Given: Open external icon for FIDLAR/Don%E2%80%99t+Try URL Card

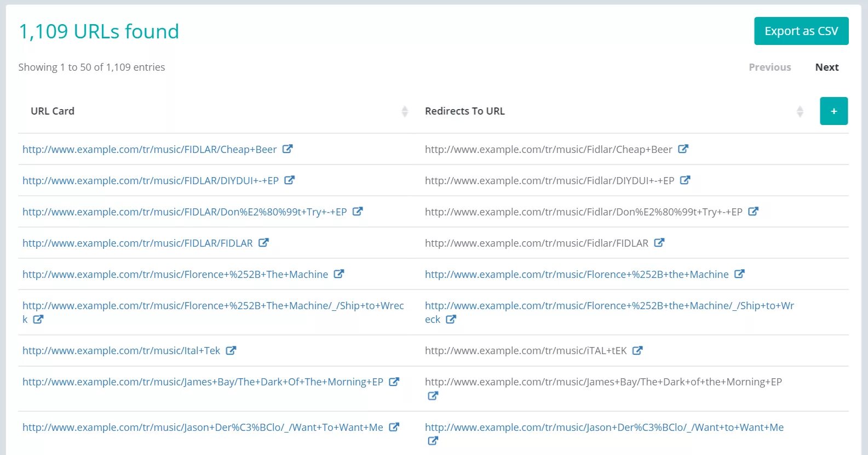Looking at the screenshot, I should (358, 212).
